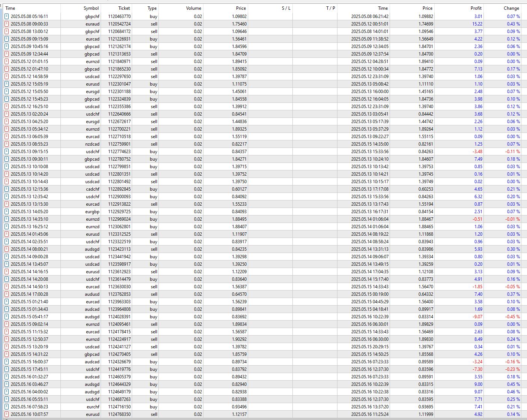Click ticket number 1124649179

coord(119,392)
